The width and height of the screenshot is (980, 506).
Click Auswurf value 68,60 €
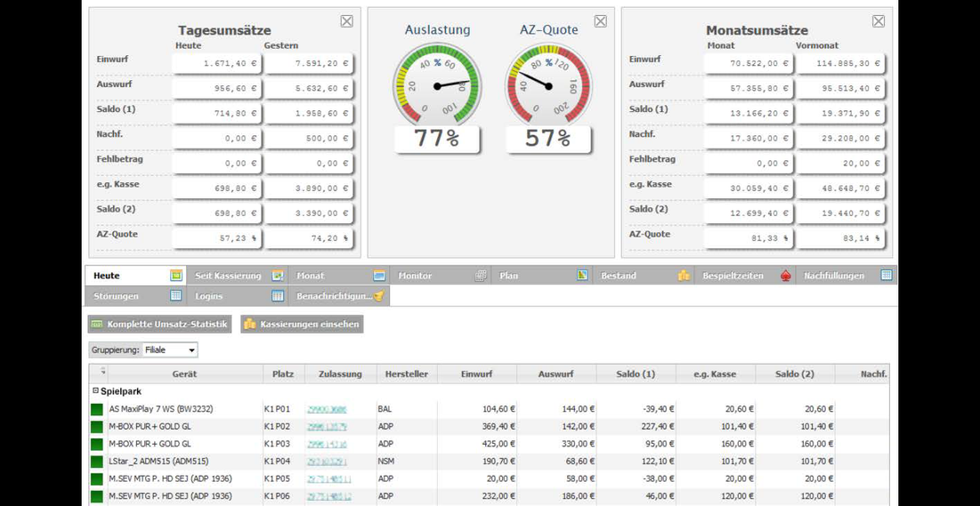579,462
